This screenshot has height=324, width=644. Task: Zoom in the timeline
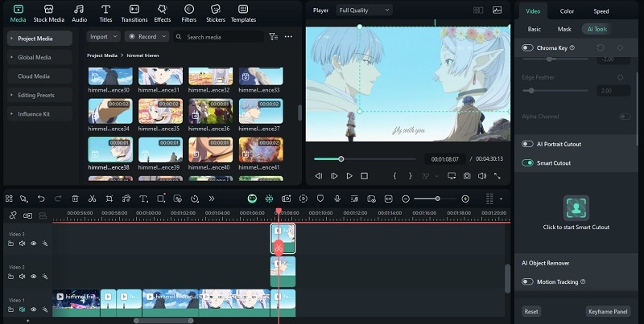pyautogui.click(x=465, y=199)
